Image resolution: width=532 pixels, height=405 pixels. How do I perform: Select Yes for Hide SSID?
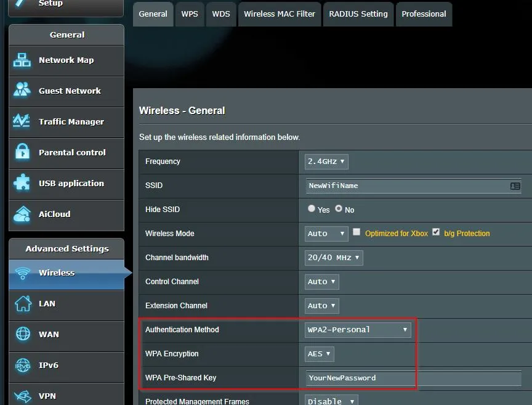(311, 208)
